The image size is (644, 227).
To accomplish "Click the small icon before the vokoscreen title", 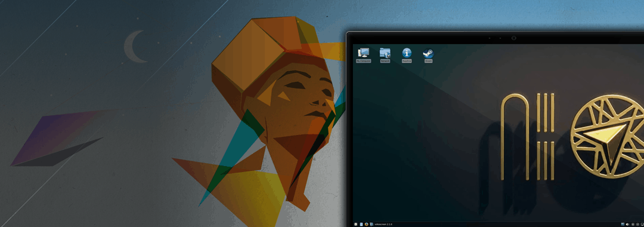I will coord(371,224).
